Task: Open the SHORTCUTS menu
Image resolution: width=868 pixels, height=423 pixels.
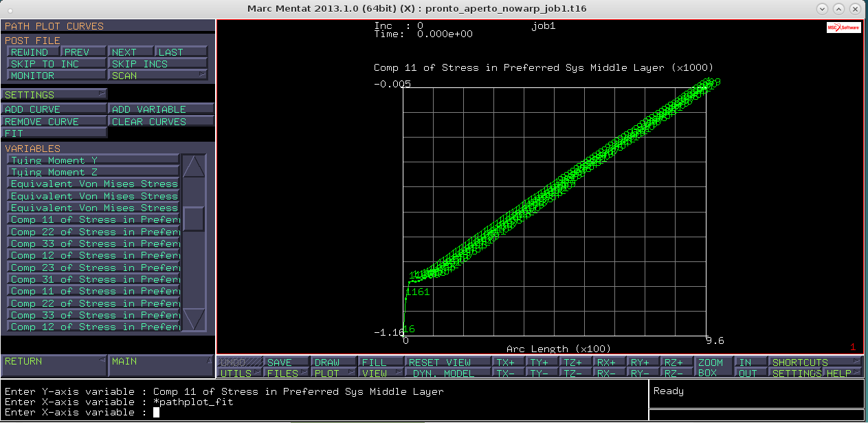Action: (x=816, y=362)
